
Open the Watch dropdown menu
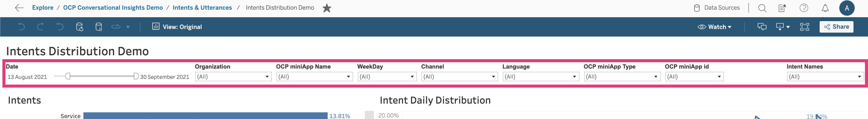point(714,27)
